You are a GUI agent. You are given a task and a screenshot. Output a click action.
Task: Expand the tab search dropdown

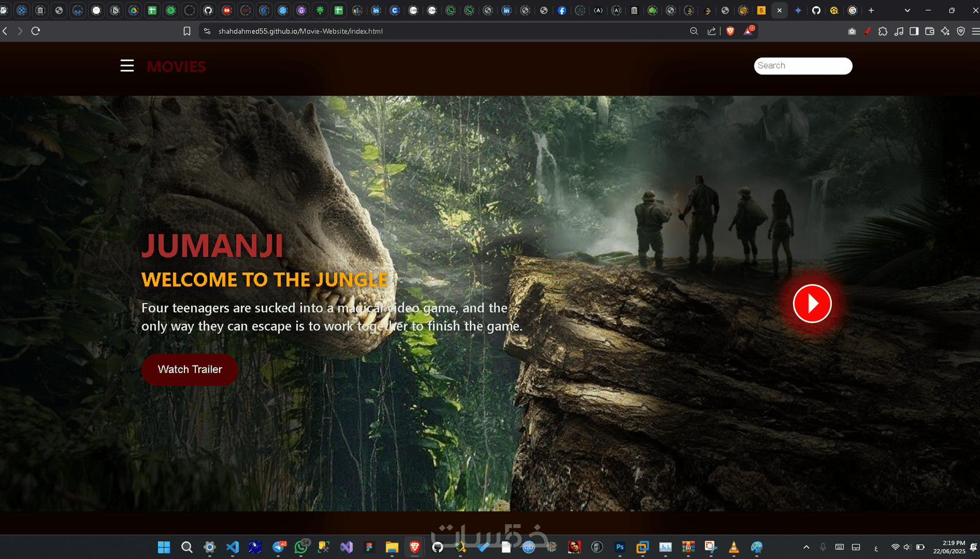[907, 10]
